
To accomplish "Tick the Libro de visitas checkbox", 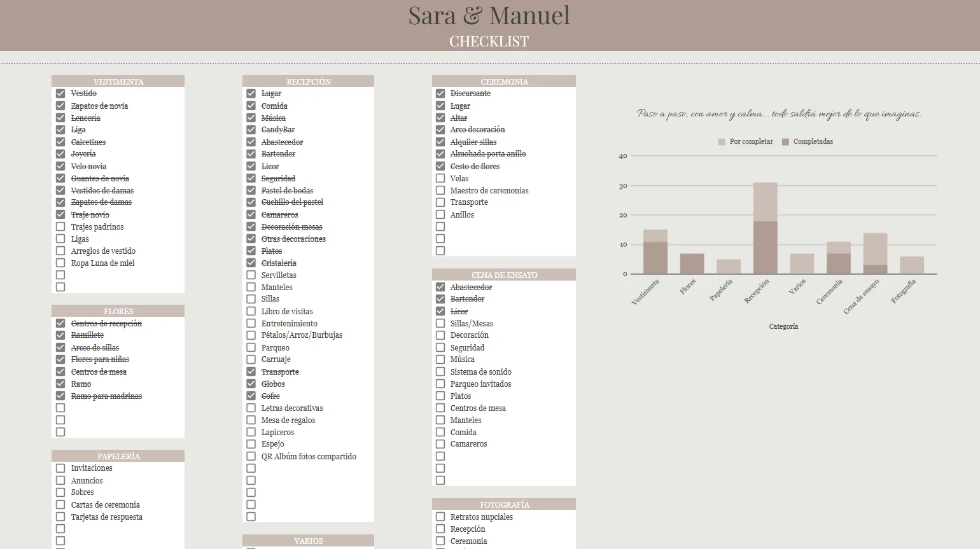I will pos(251,311).
